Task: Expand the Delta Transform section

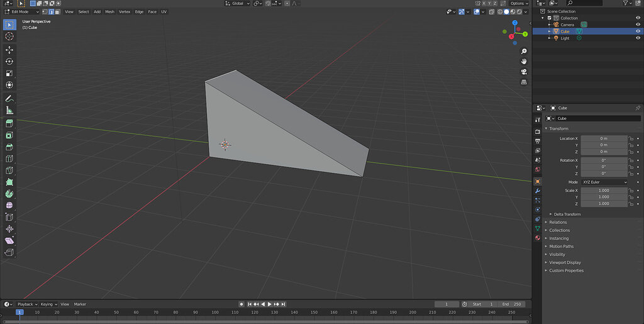Action: 567,214
